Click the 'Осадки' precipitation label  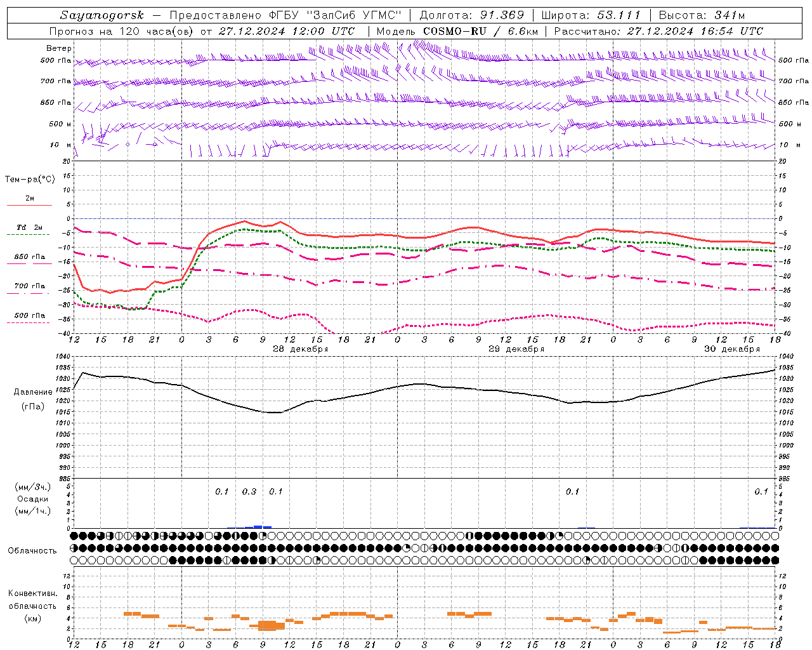point(33,499)
